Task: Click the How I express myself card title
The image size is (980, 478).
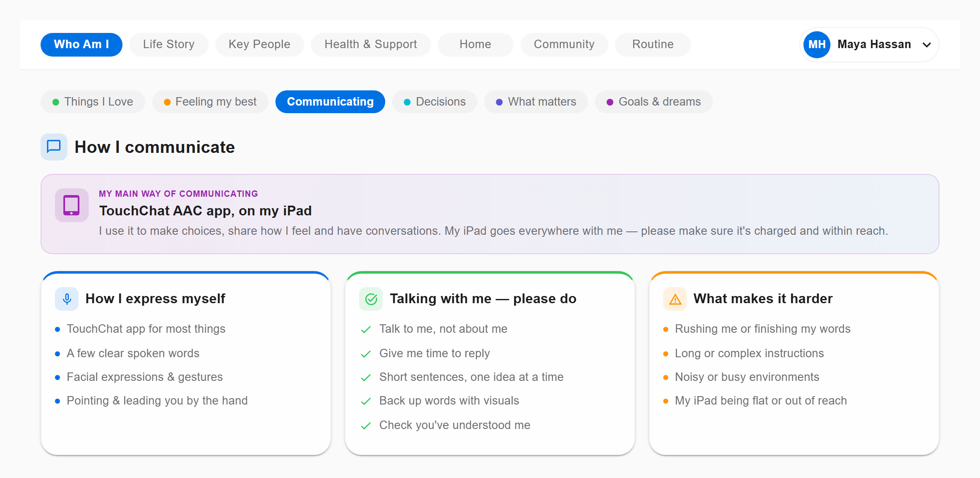Action: tap(155, 299)
